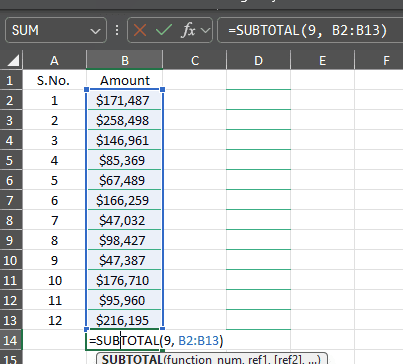403x364 pixels.
Task: Select row 1 header
Action: click(10, 80)
